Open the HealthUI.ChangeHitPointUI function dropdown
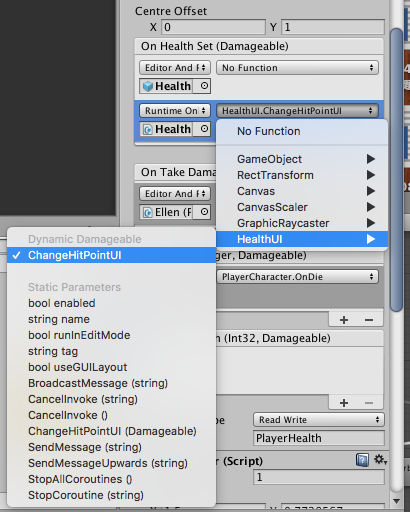Screen dimensions: 410x512 click(297, 111)
